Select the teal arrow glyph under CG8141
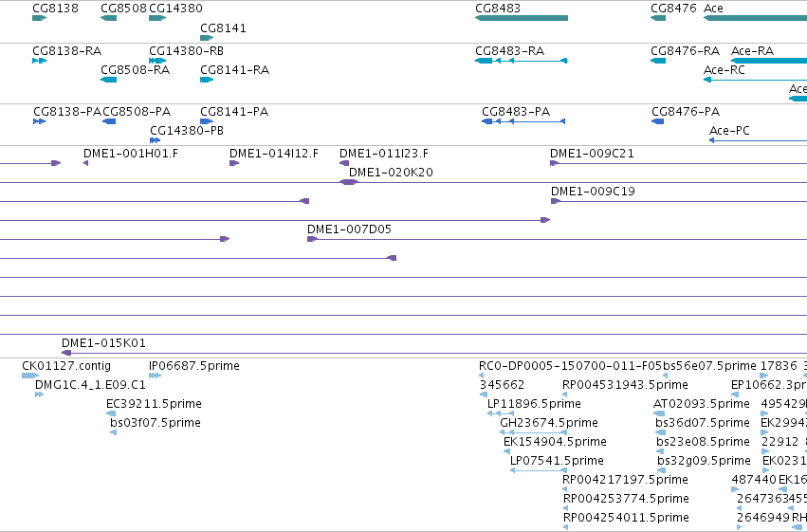807x532 pixels. 207,38
